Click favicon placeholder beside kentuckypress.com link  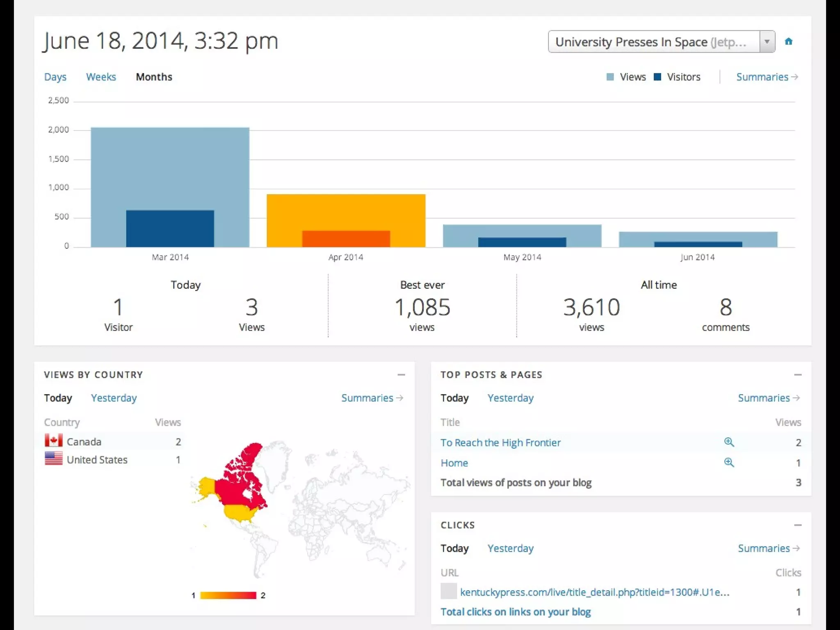point(448,591)
